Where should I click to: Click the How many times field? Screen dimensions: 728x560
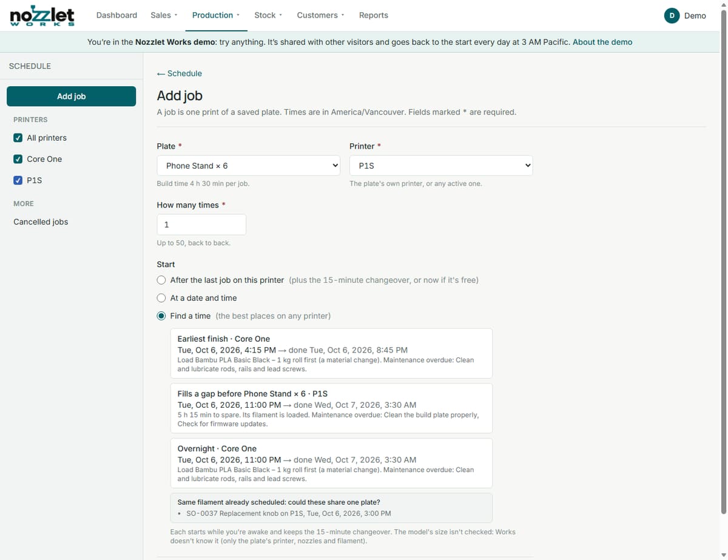click(x=201, y=224)
